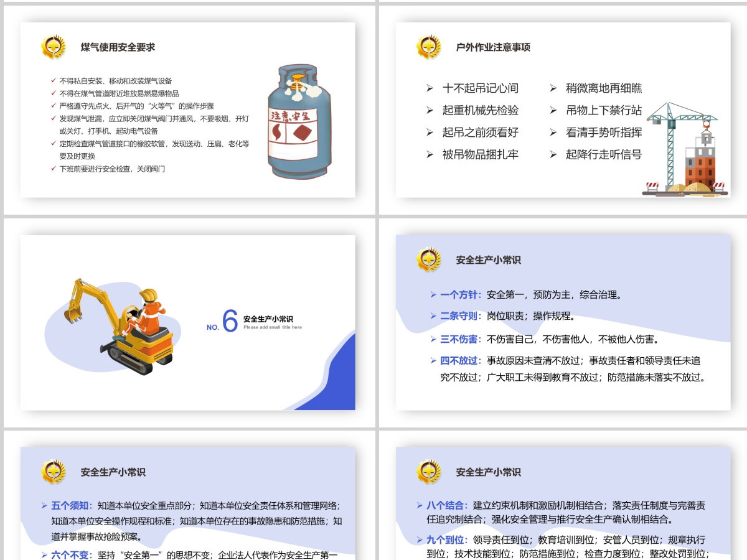Screen dimensions: 747x560
Task: Click the safety badge icon beside 户外作业注意事项
Action: pos(429,47)
